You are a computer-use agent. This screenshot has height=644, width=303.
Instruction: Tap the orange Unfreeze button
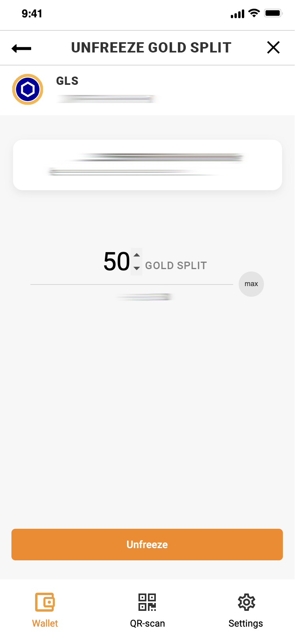(147, 544)
